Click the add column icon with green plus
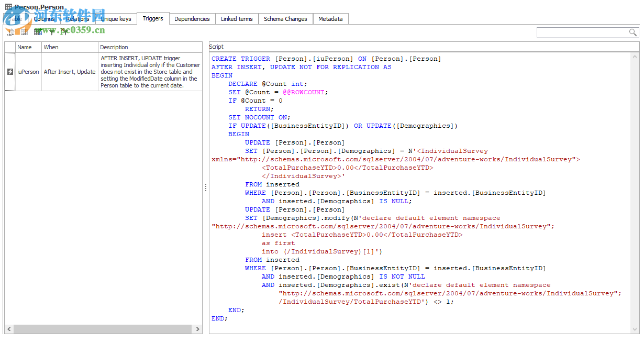644x343 pixels. click(x=38, y=32)
